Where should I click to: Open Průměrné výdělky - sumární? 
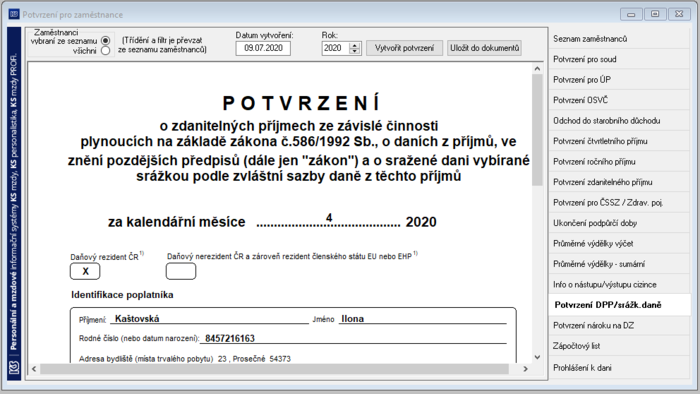[619, 264]
